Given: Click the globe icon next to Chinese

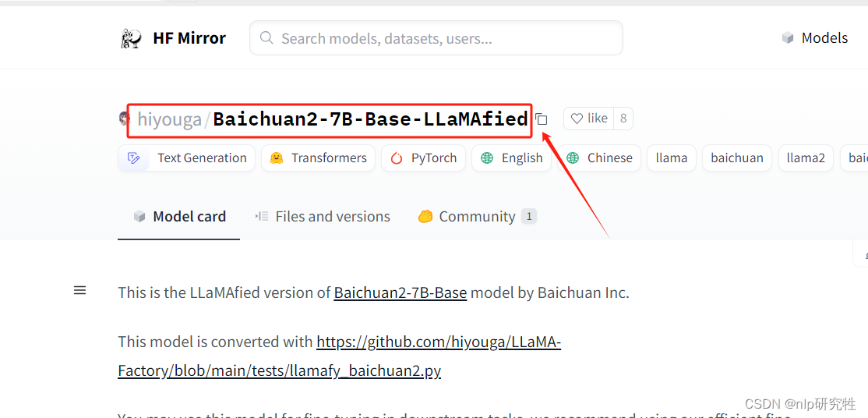Looking at the screenshot, I should pos(573,158).
